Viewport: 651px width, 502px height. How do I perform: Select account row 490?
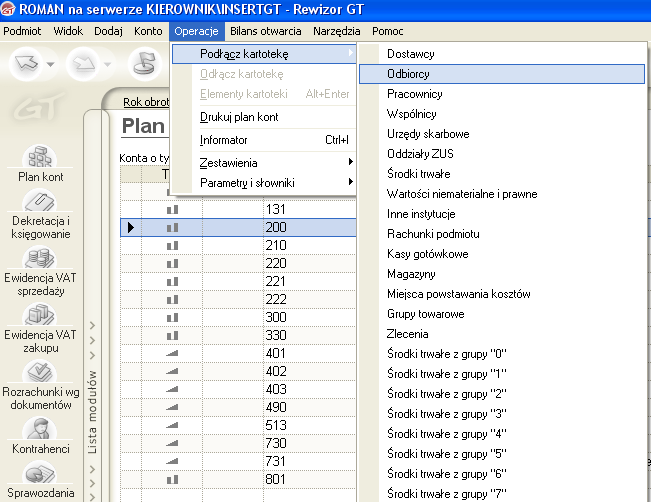click(x=238, y=407)
